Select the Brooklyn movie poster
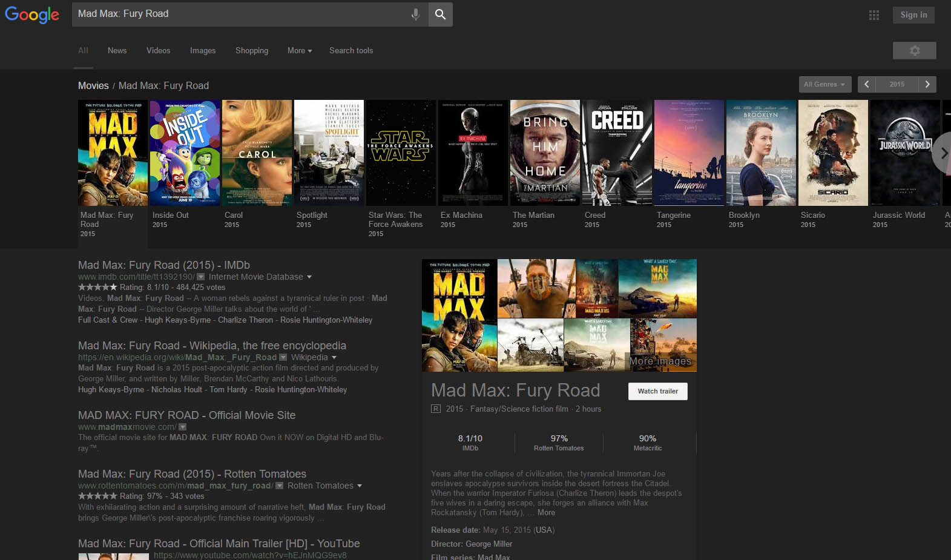Screen dimensions: 951x560 [x=761, y=153]
